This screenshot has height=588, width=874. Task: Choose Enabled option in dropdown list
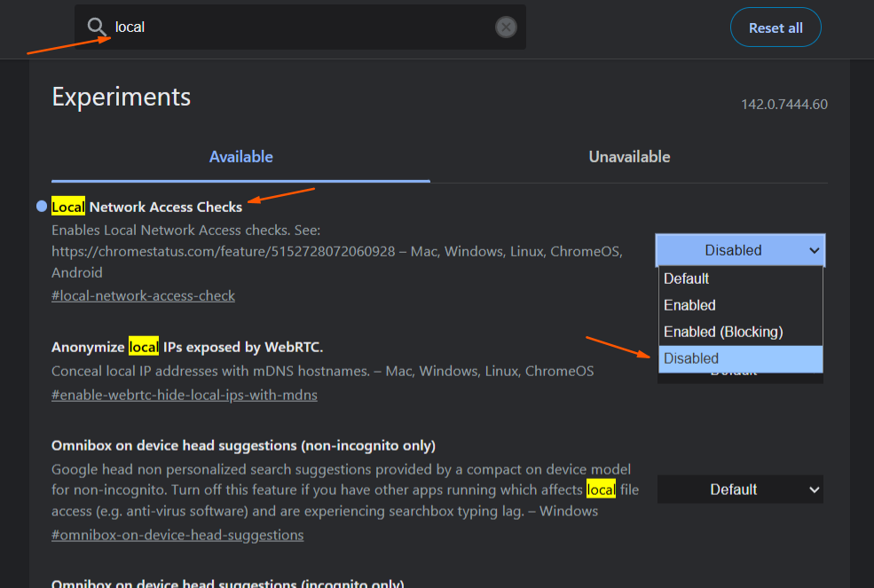coord(689,305)
